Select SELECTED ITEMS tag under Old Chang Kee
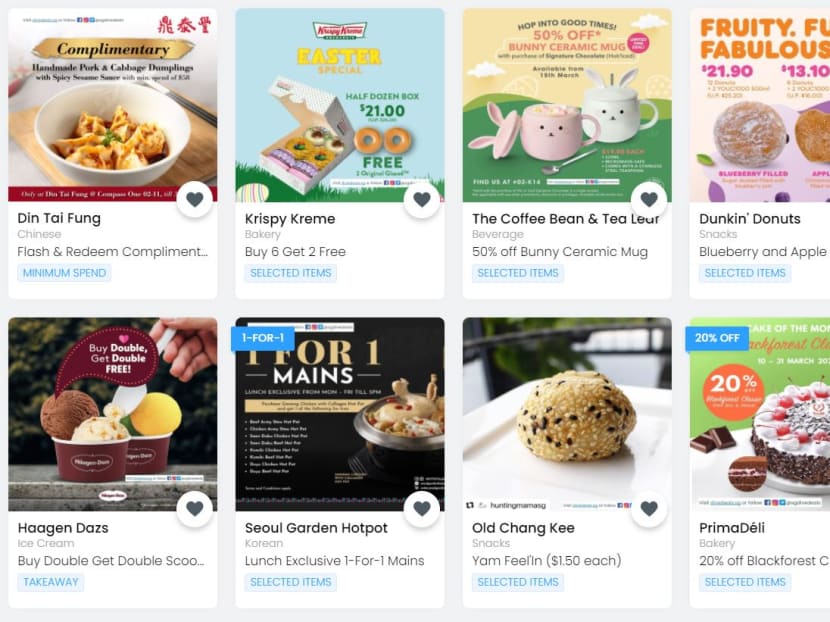The width and height of the screenshot is (830, 622). [x=518, y=582]
